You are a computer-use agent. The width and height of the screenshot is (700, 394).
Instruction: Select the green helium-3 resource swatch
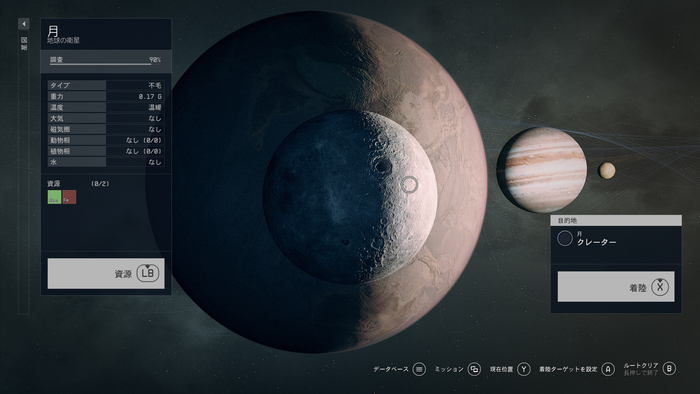[54, 197]
